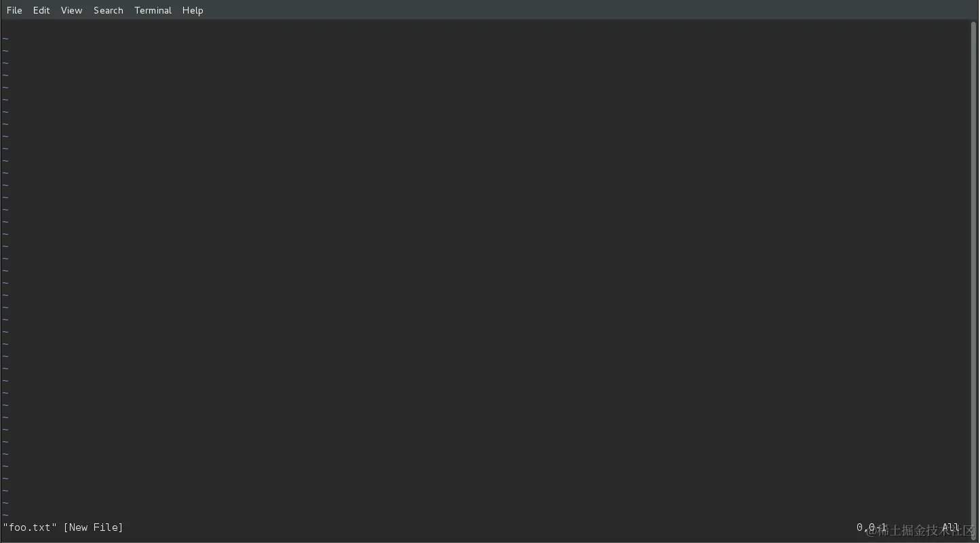Click the second tilde marker from the top
This screenshot has width=980, height=543.
5,51
